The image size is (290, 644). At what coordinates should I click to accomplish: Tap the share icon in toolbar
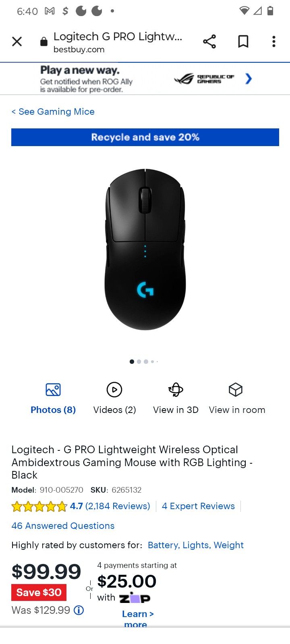tap(209, 41)
